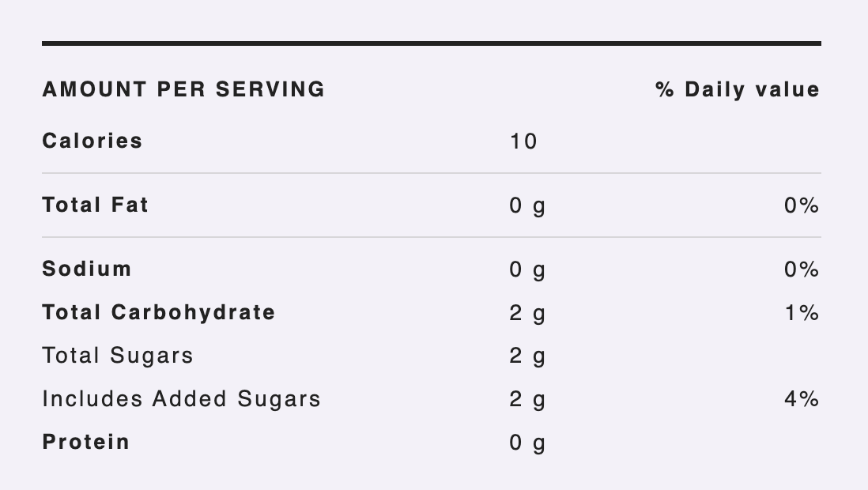Image resolution: width=868 pixels, height=490 pixels.
Task: Click the % Daily value column header
Action: click(738, 89)
